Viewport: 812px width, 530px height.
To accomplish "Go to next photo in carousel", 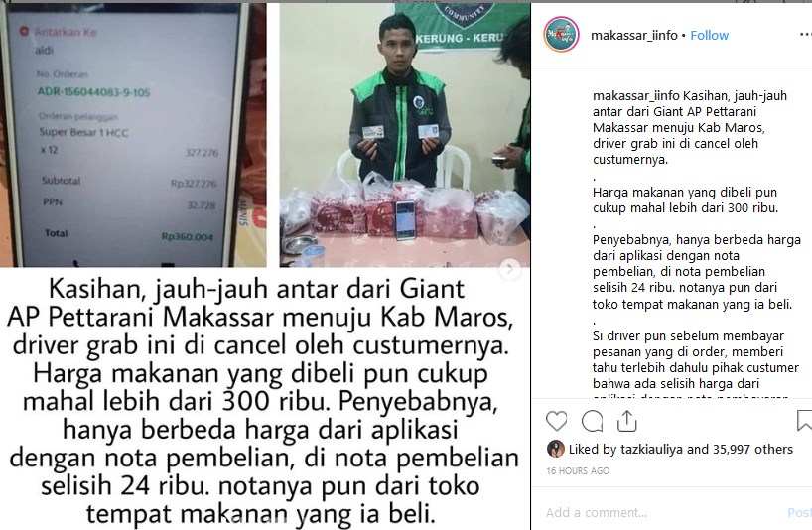I will (509, 269).
